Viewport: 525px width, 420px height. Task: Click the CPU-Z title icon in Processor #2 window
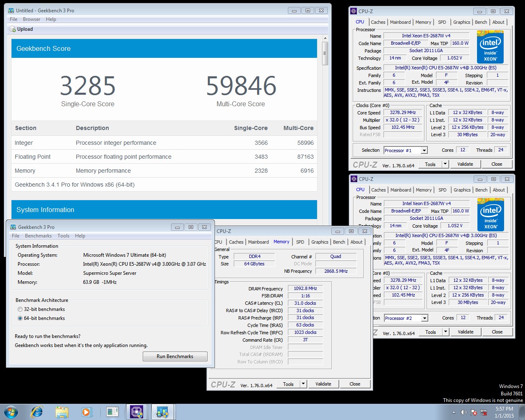click(x=354, y=179)
